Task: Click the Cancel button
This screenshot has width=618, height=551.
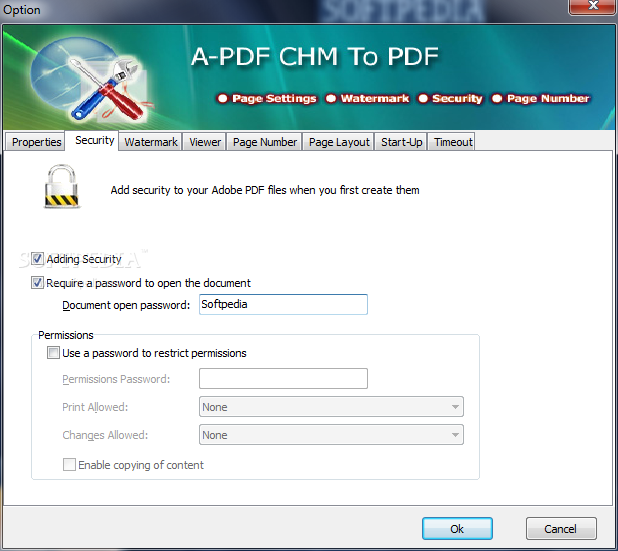Action: [x=561, y=529]
